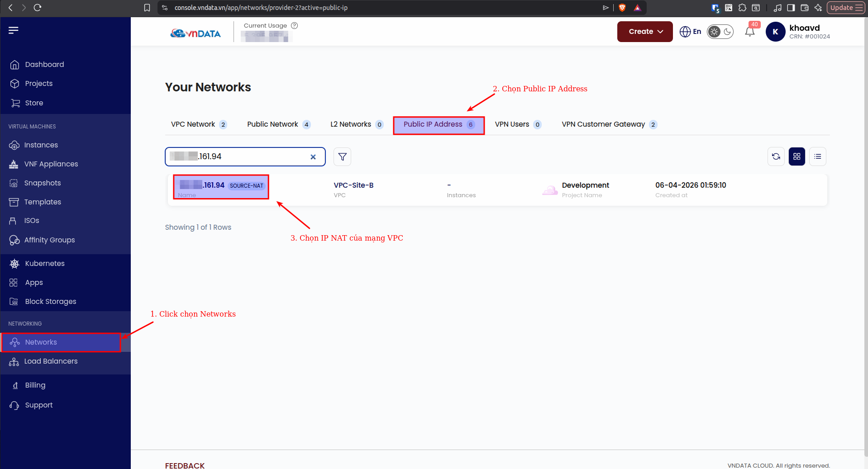Click the Development project name
The height and width of the screenshot is (469, 868).
(x=586, y=185)
